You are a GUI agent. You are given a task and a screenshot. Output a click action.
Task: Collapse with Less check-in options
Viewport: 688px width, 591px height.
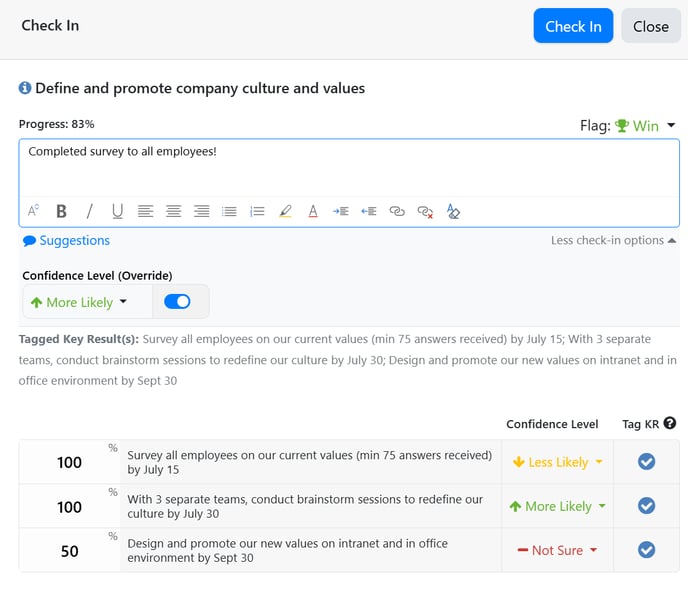click(x=613, y=240)
